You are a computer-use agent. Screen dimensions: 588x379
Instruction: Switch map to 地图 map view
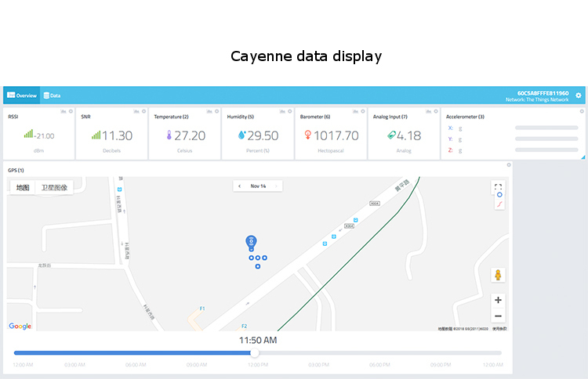pyautogui.click(x=23, y=188)
